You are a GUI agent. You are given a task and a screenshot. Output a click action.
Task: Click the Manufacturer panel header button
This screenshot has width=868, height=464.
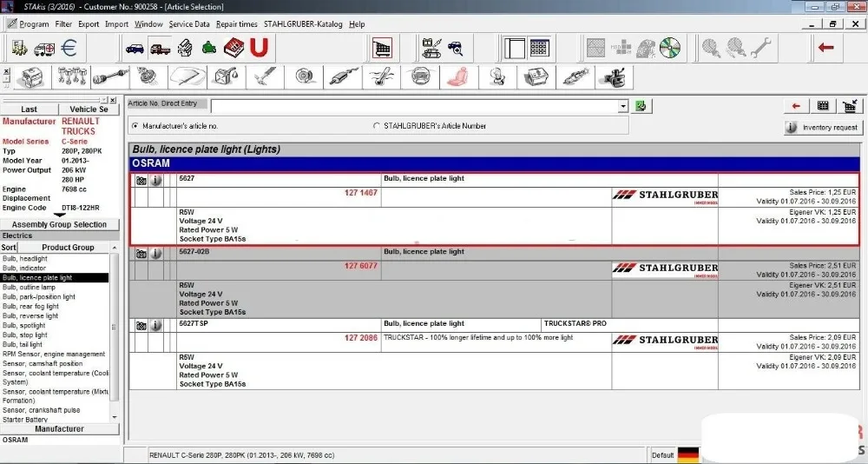point(59,429)
